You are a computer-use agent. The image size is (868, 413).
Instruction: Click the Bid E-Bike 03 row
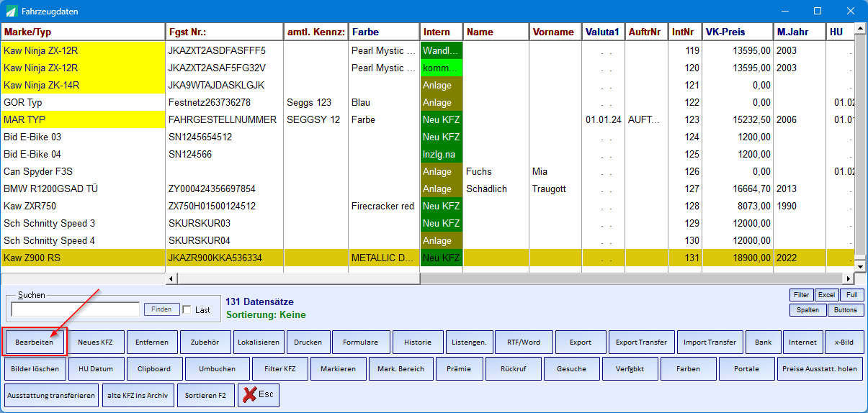(x=428, y=137)
